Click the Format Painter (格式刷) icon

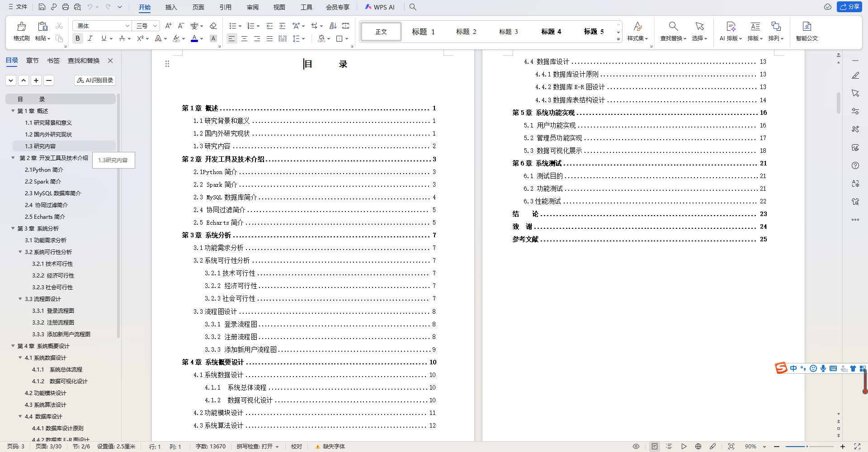tap(21, 27)
